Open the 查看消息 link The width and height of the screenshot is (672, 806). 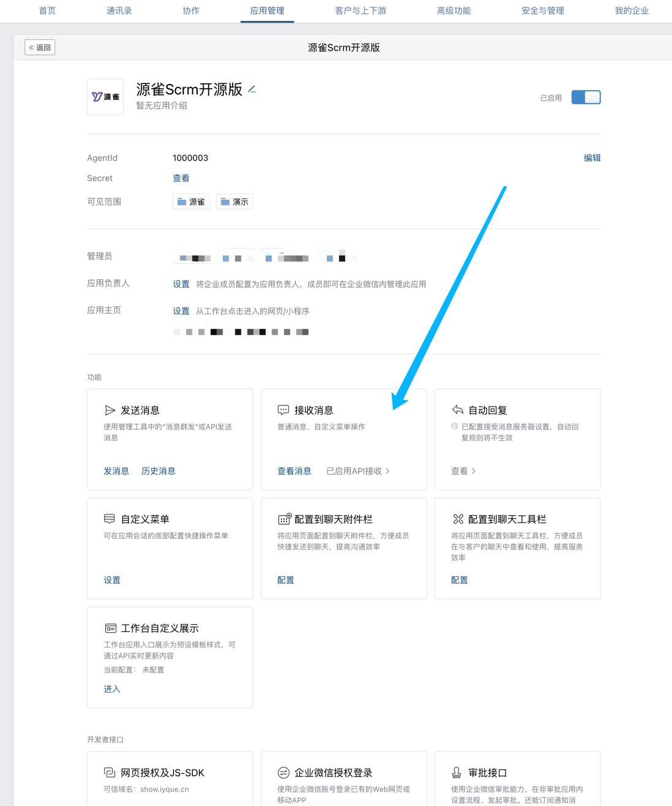click(294, 471)
